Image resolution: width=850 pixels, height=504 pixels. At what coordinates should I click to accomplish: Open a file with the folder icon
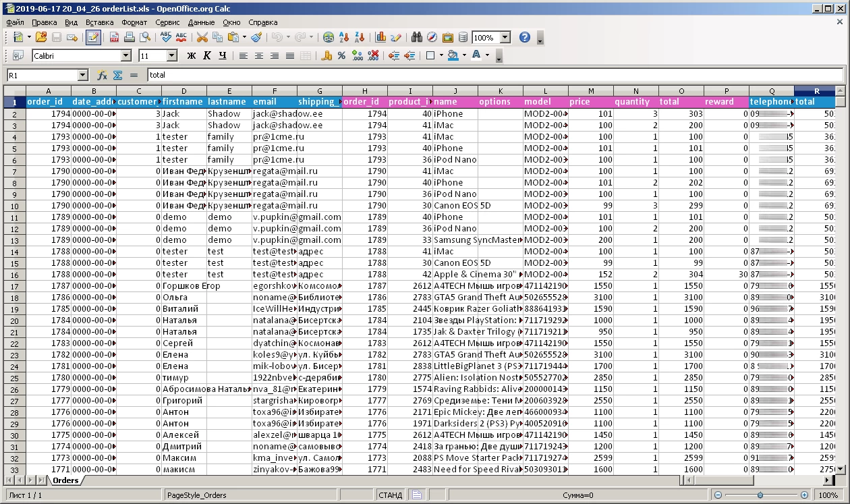coord(41,38)
